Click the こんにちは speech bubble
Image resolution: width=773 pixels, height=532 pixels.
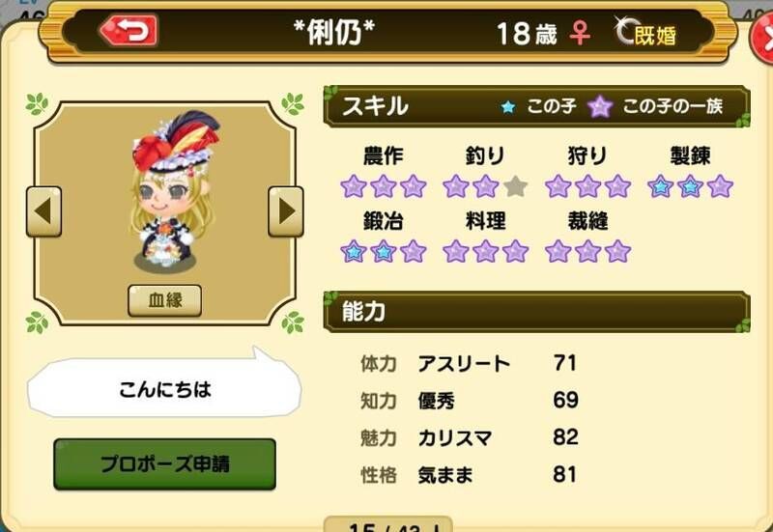164,387
